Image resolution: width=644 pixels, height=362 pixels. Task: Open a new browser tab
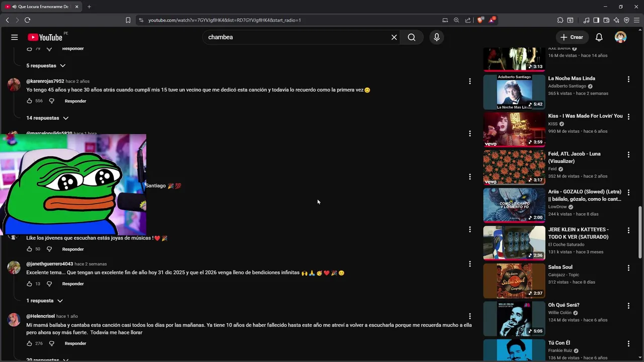click(x=89, y=7)
